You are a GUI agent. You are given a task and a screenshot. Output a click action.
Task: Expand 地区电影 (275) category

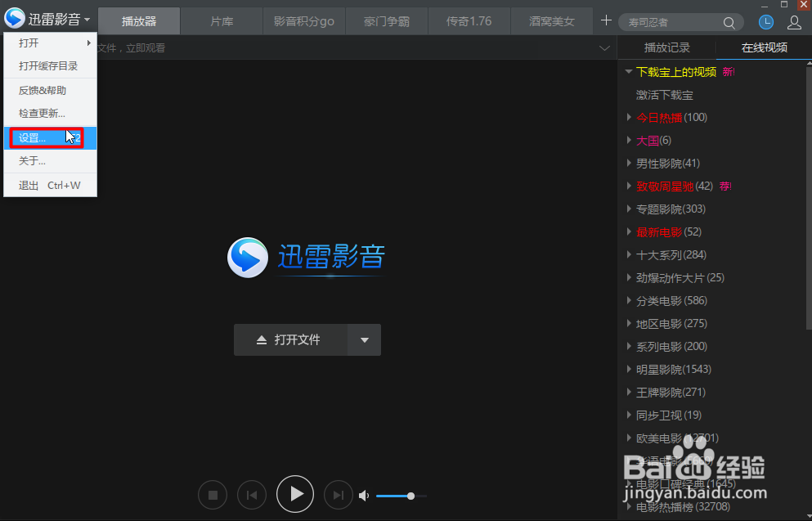(629, 323)
